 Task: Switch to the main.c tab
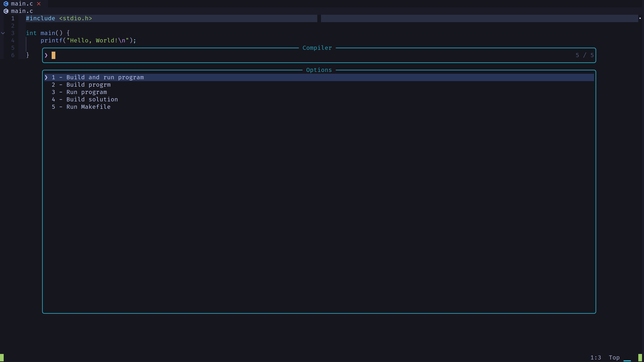point(22,4)
